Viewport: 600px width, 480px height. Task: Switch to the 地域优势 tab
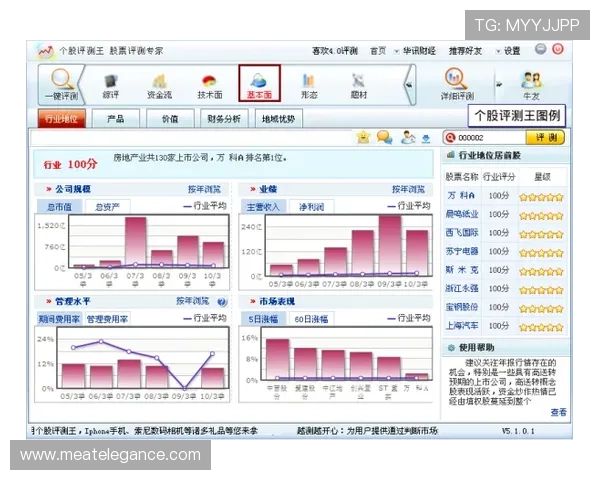tap(279, 119)
